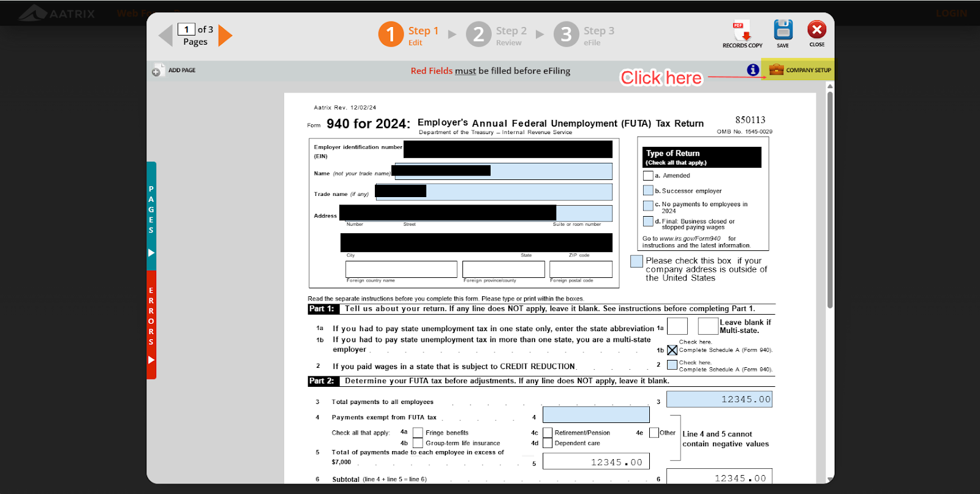Check 4e Other box

pyautogui.click(x=654, y=433)
